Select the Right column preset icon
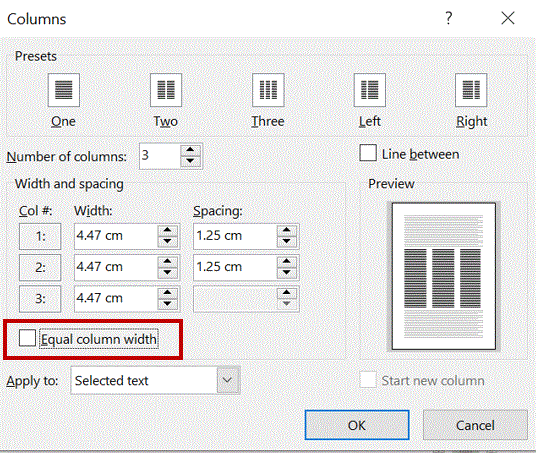The image size is (536, 453). click(x=471, y=90)
